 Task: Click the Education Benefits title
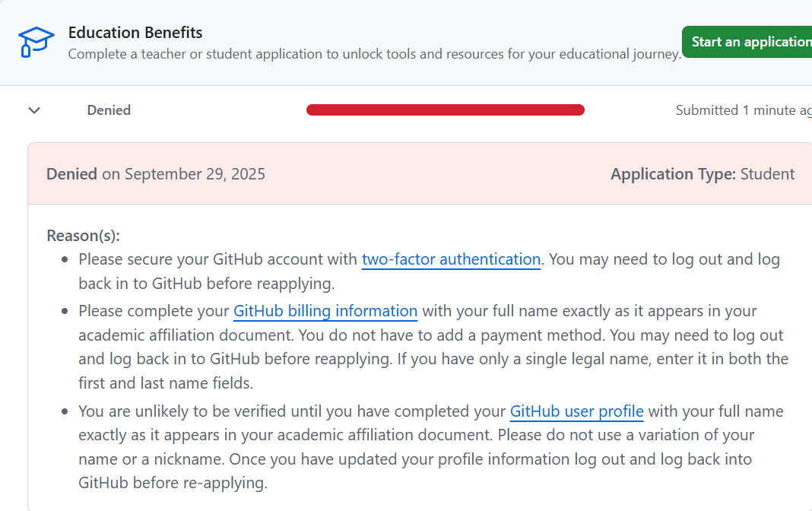135,32
